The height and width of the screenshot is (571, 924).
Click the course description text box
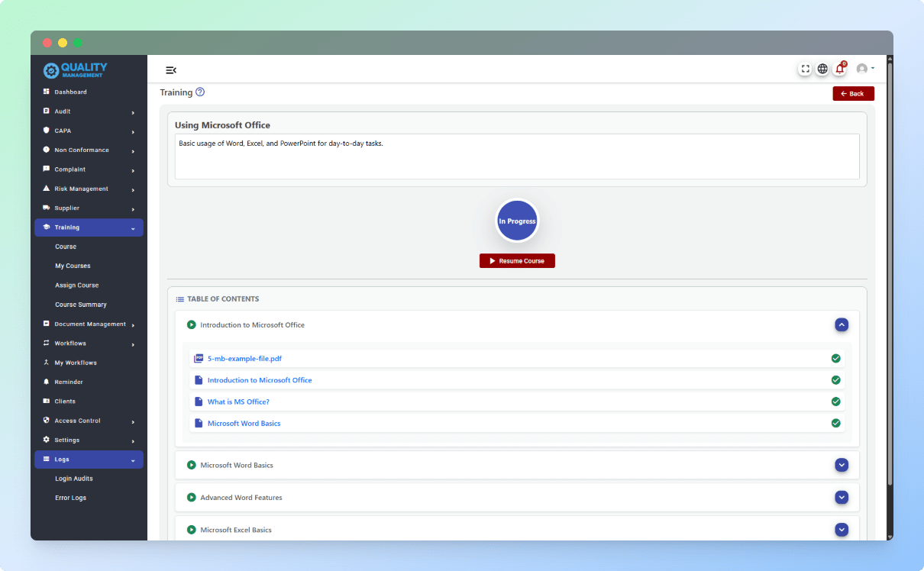517,156
